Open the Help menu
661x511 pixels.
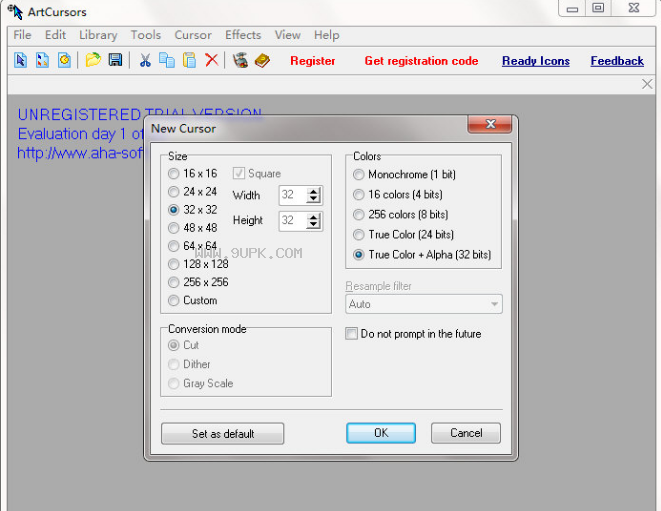click(327, 35)
